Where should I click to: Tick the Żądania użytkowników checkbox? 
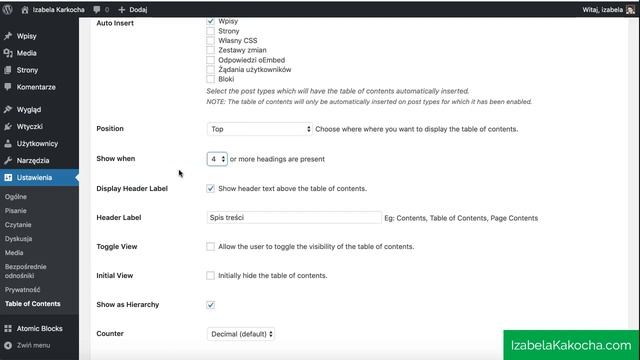pyautogui.click(x=210, y=69)
